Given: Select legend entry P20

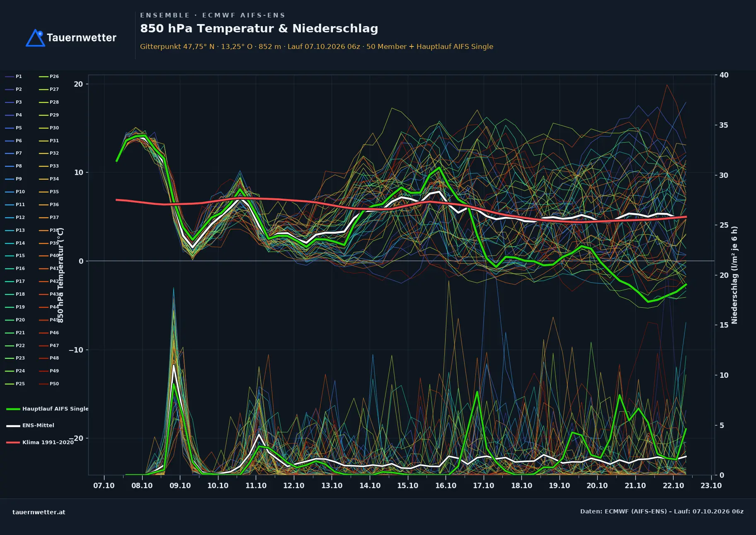Looking at the screenshot, I should pyautogui.click(x=15, y=320).
